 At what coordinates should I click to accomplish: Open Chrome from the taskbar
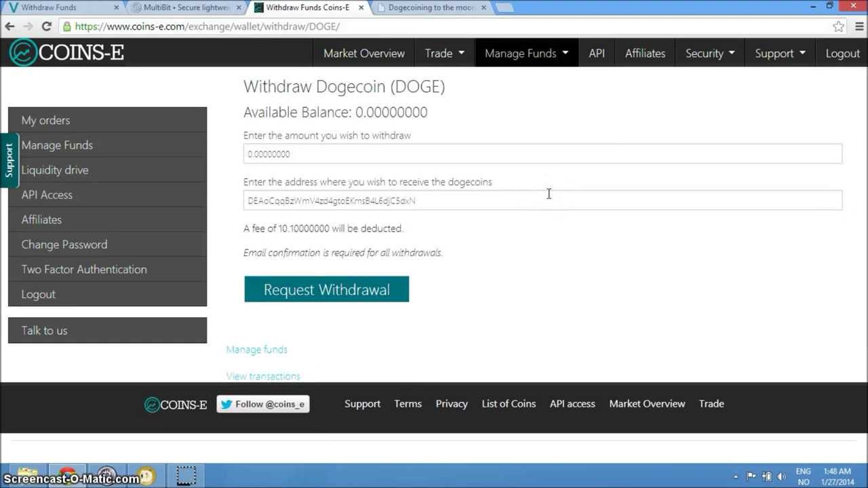pos(67,476)
